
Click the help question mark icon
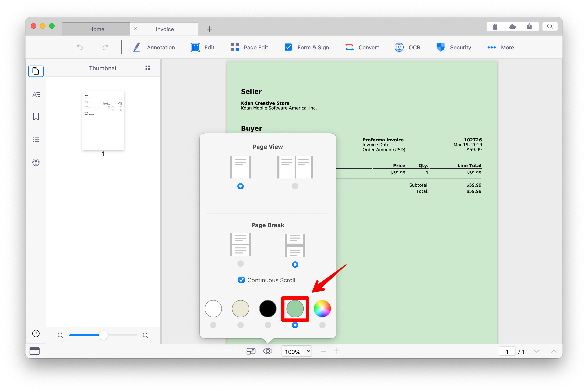(x=36, y=333)
